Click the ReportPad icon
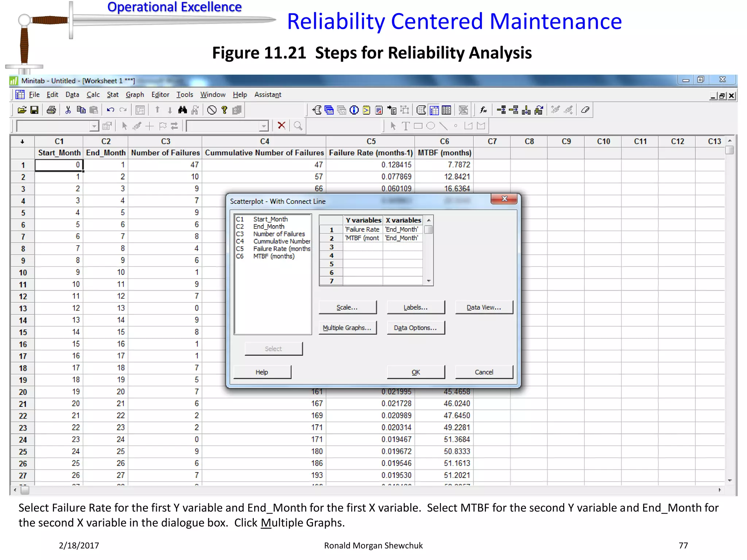This screenshot has width=747, height=560. point(379,110)
